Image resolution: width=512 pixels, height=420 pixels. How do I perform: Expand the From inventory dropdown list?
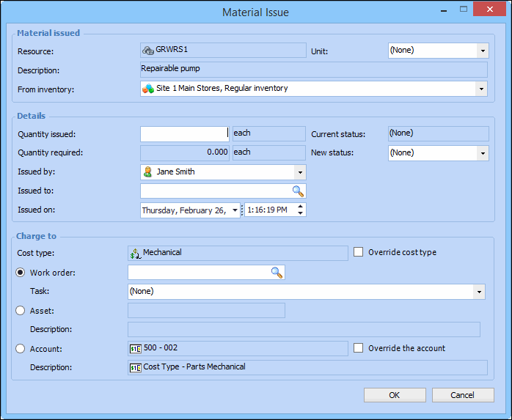pyautogui.click(x=481, y=89)
